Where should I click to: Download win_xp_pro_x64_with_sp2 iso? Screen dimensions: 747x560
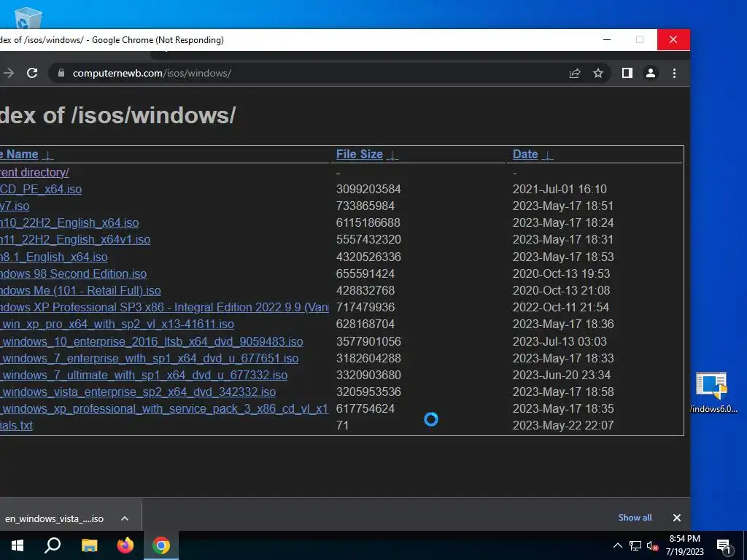coord(117,324)
